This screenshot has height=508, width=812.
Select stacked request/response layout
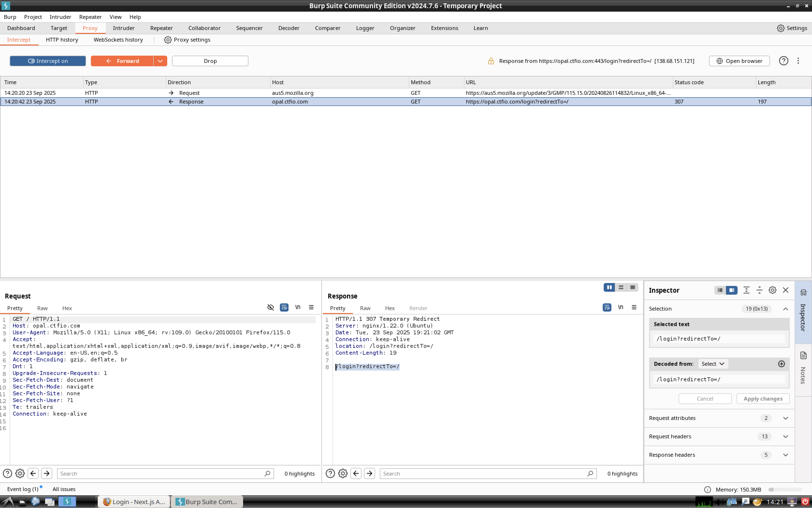click(x=621, y=287)
